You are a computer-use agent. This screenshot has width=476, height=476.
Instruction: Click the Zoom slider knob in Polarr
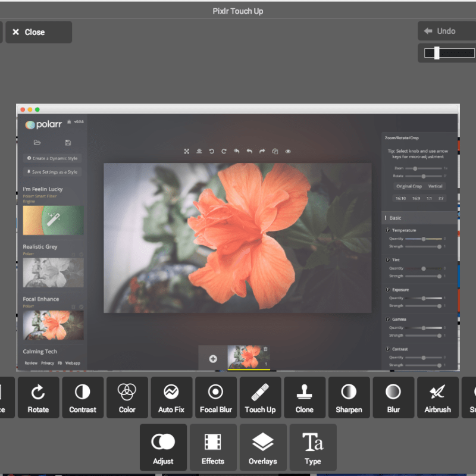coord(415,168)
